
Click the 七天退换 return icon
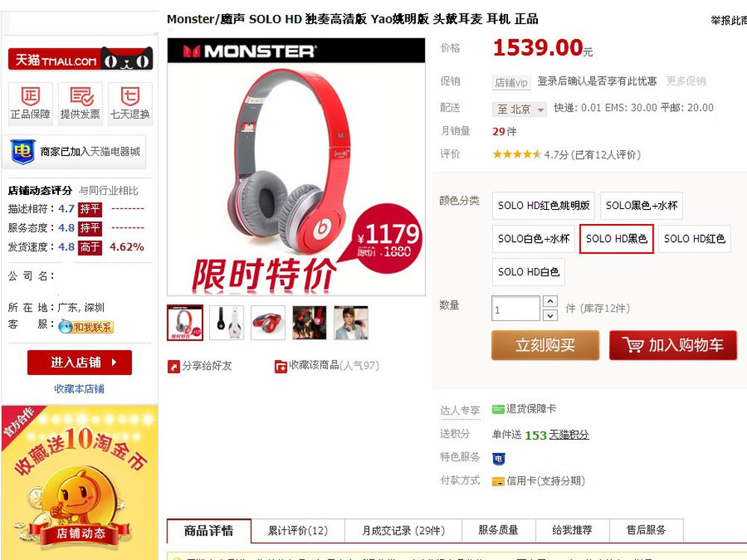point(130,96)
